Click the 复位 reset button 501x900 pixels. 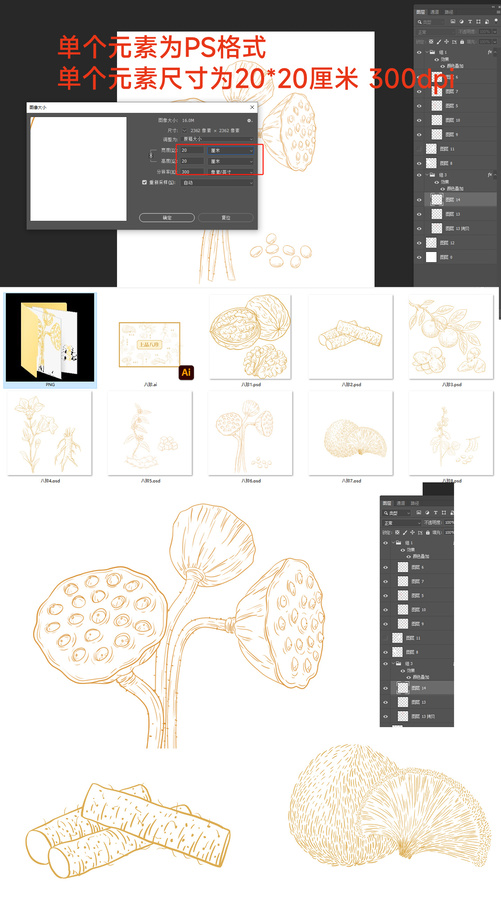pyautogui.click(x=226, y=218)
